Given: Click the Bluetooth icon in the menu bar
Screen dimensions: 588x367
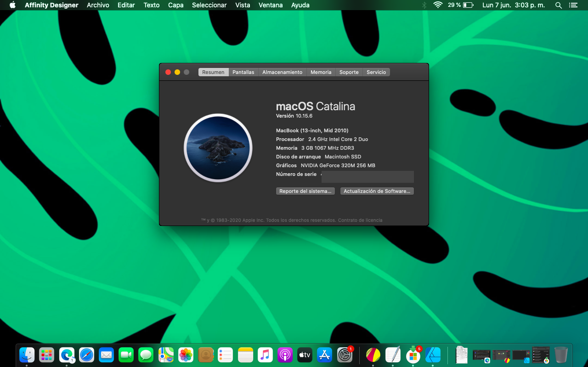Looking at the screenshot, I should click(424, 5).
